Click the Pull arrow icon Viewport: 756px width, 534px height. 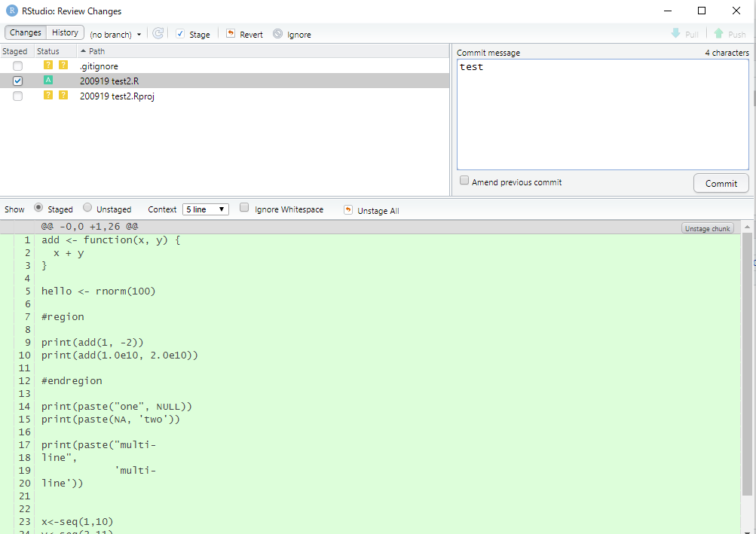coord(675,33)
